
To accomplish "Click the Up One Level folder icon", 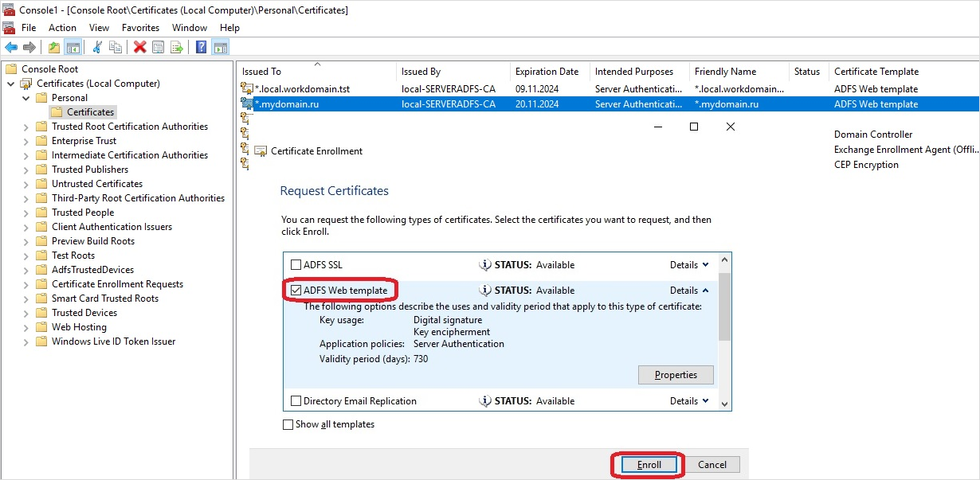I will pyautogui.click(x=54, y=47).
